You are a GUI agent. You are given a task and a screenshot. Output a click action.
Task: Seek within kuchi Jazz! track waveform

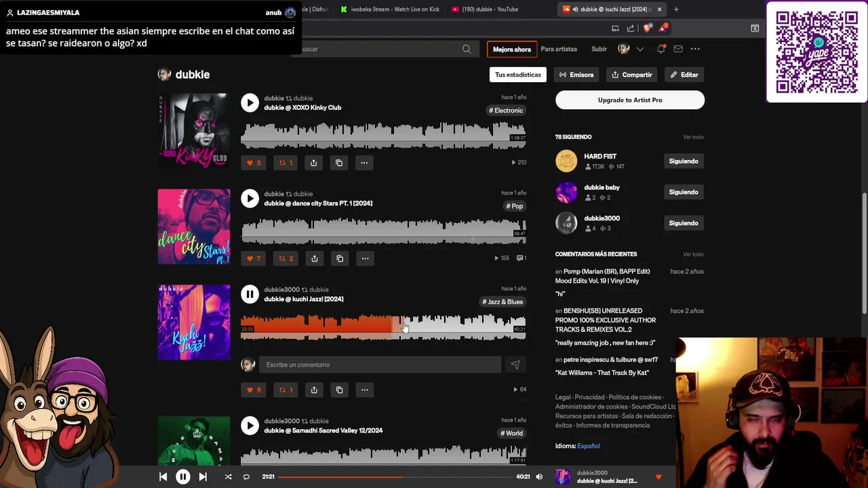point(383,327)
